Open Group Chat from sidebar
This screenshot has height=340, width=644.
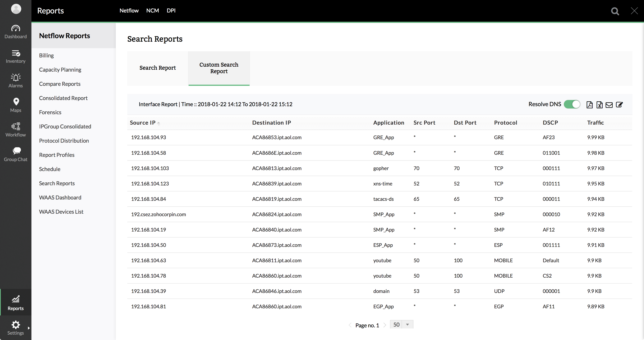tap(16, 154)
